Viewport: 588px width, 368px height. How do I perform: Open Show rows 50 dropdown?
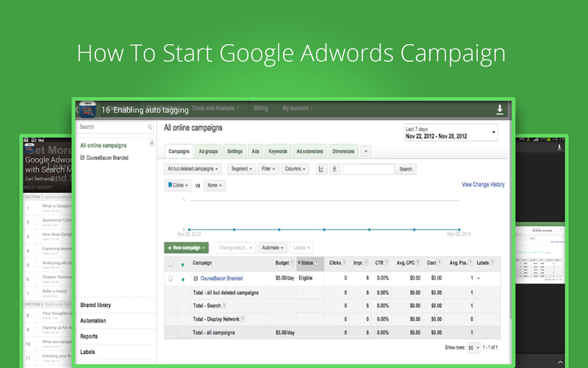tap(473, 347)
